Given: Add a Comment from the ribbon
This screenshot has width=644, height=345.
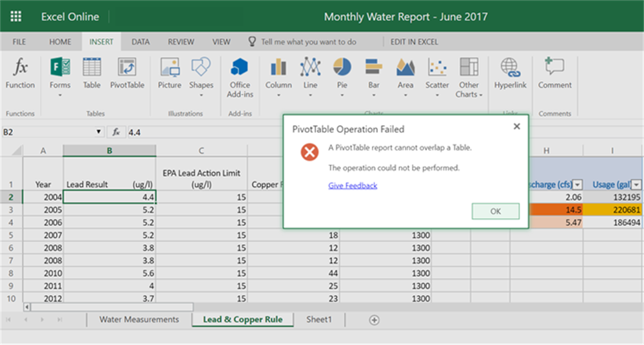Looking at the screenshot, I should tap(554, 74).
